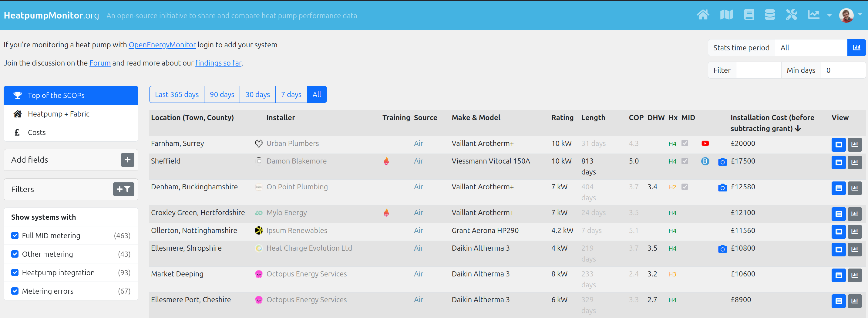Open the map icon in header

click(x=726, y=15)
